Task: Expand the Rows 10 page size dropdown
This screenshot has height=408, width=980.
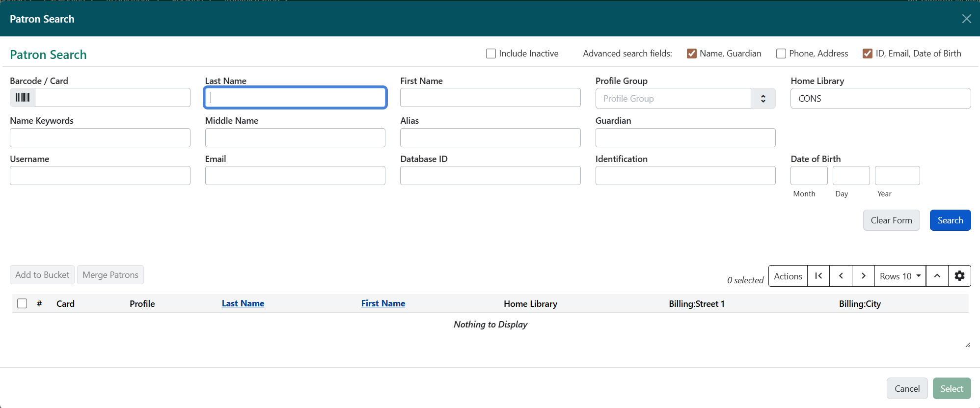Action: 900,276
